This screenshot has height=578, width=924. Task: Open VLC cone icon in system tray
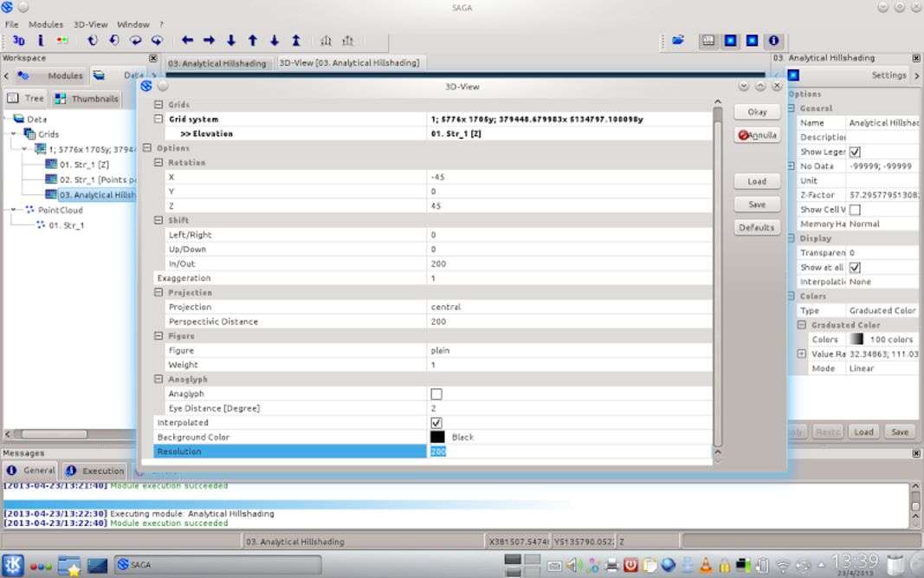click(x=705, y=566)
